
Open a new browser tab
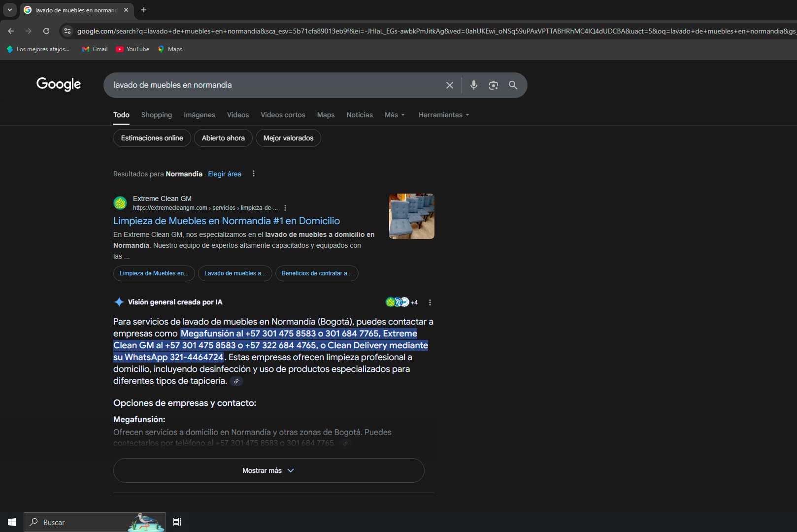144,10
